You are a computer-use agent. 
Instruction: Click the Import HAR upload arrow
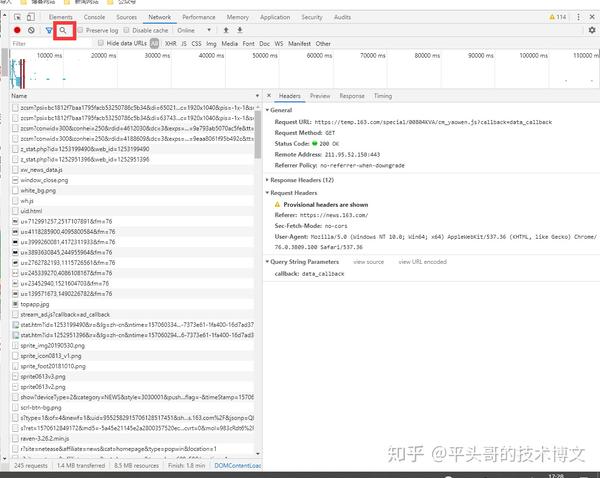(226, 30)
